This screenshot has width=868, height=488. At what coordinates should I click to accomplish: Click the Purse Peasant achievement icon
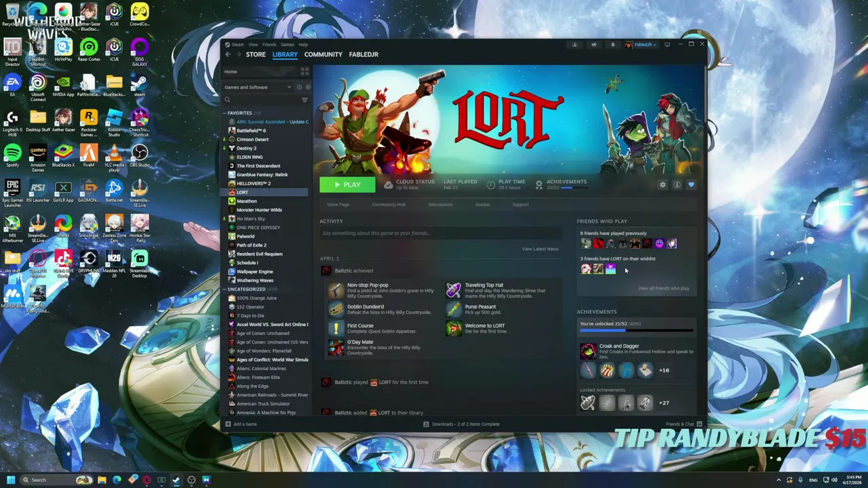tap(454, 309)
